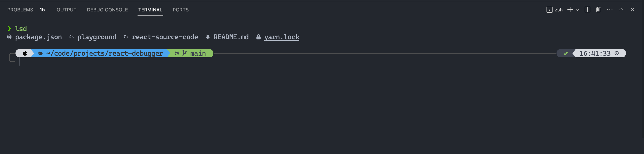The width and height of the screenshot is (644, 154).
Task: Switch to the PORTS tab
Action: point(181,10)
